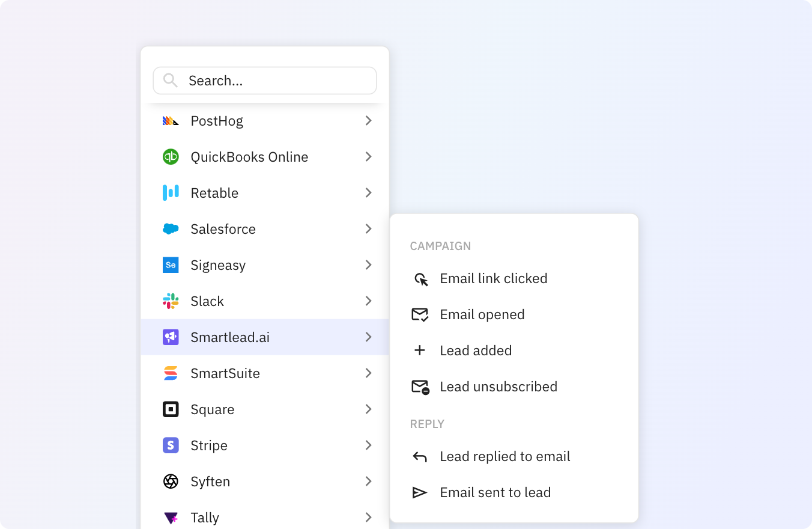Open the QuickBooks Online label

coord(249,157)
